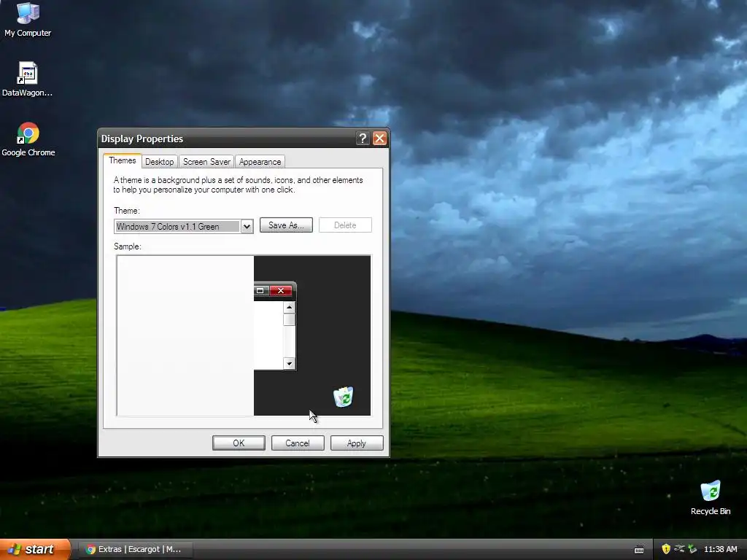Click the grayed-out Delete button
The image size is (747, 560).
(x=345, y=225)
